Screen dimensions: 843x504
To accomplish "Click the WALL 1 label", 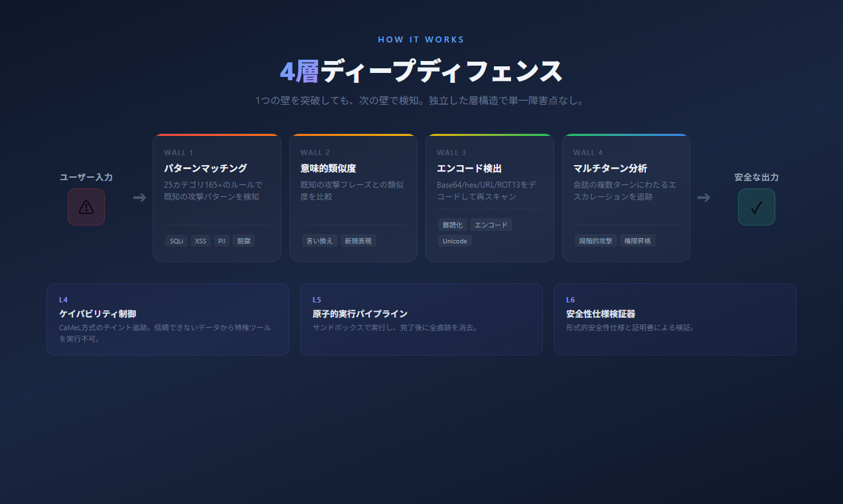I will pos(179,153).
